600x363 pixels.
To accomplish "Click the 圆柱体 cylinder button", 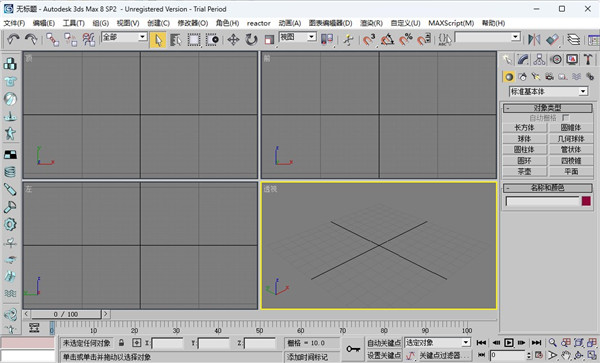I will (524, 150).
